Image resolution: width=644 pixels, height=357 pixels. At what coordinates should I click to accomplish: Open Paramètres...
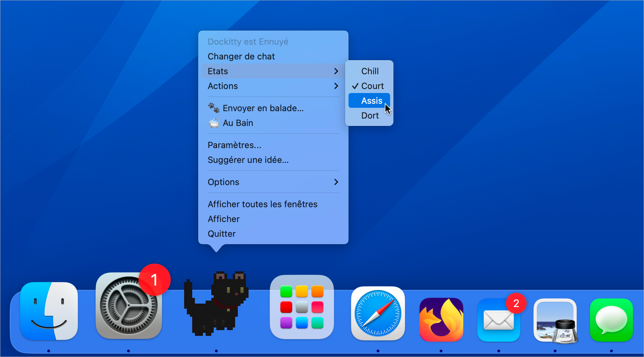pyautogui.click(x=273, y=145)
